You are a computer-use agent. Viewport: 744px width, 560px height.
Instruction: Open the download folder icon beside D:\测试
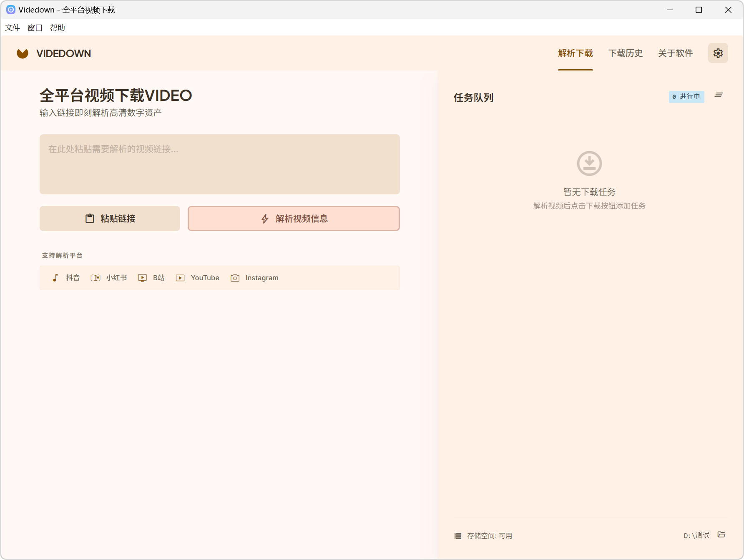tap(721, 534)
